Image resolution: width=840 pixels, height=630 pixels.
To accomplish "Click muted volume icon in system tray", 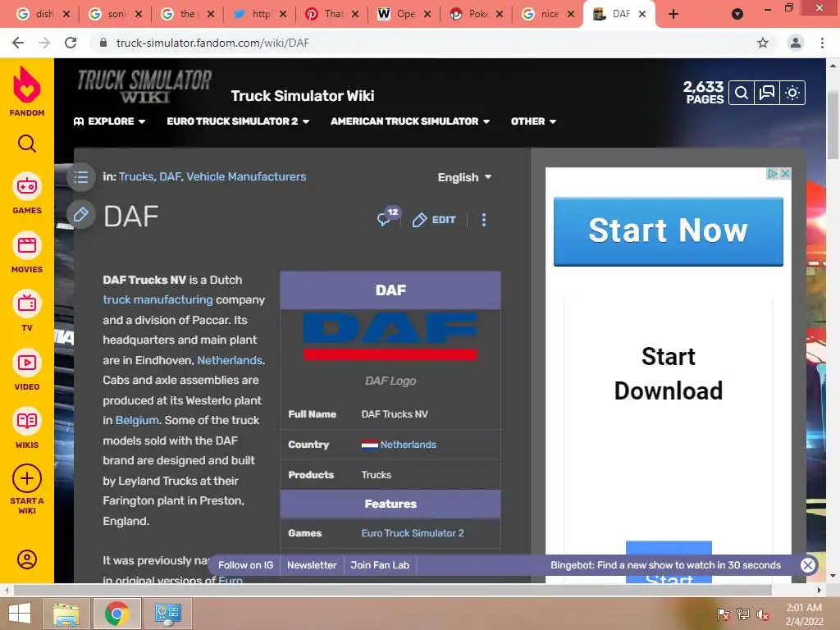I will [763, 614].
